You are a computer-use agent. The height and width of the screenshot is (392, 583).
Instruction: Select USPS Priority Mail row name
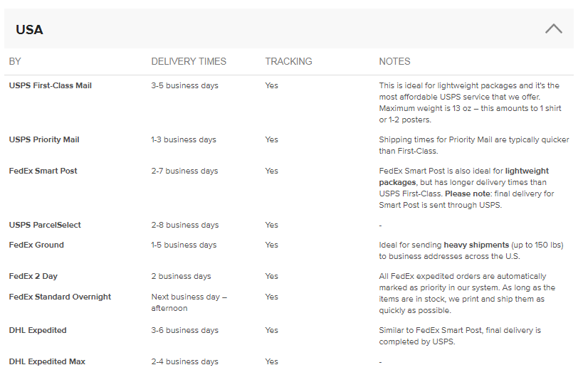(44, 139)
